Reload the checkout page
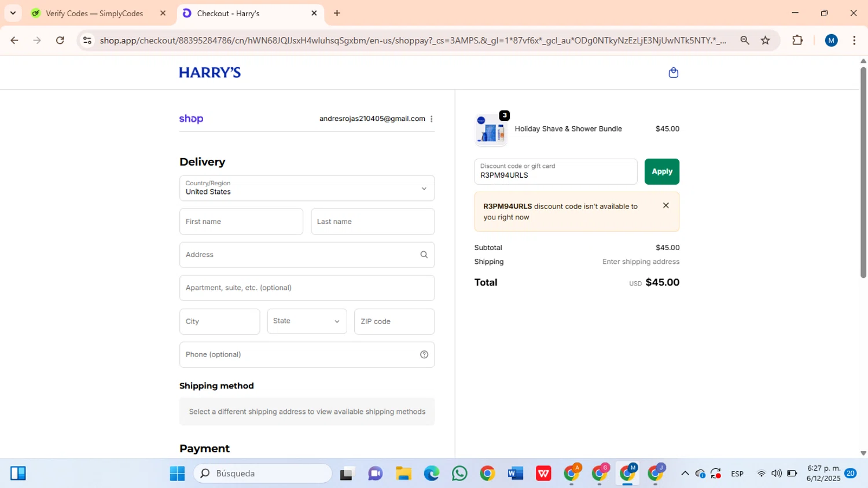This screenshot has height=488, width=868. point(60,40)
